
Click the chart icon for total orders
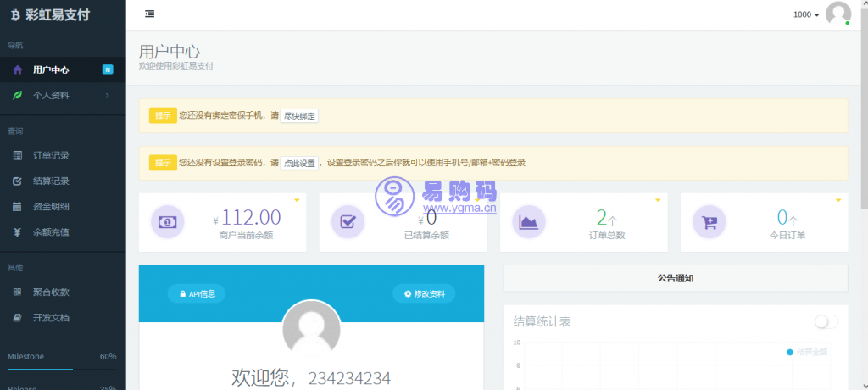529,222
